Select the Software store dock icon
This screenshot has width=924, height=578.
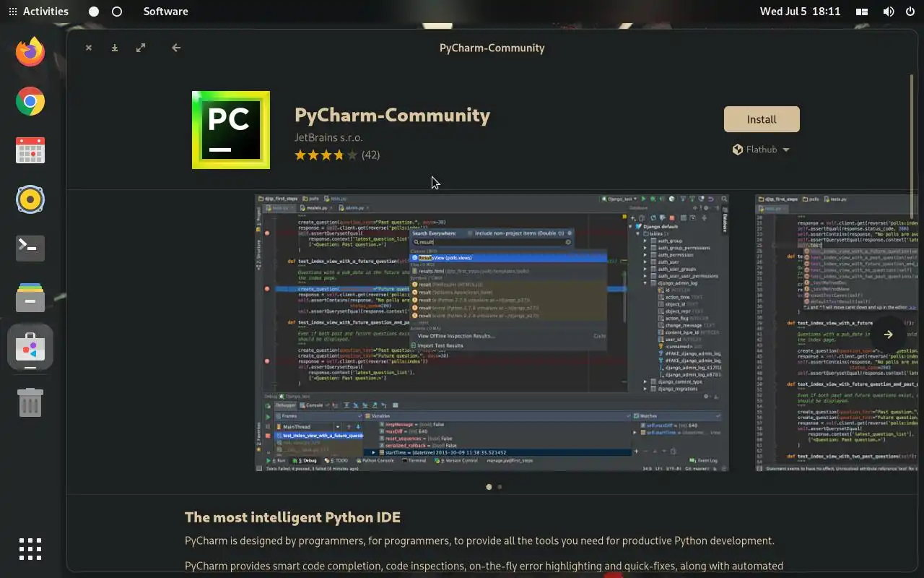tap(30, 348)
